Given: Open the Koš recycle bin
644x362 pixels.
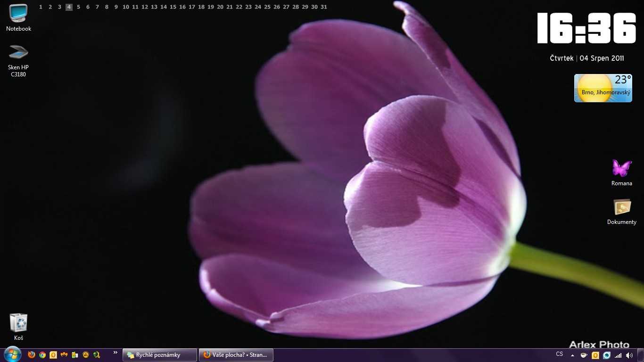Looking at the screenshot, I should (x=18, y=323).
